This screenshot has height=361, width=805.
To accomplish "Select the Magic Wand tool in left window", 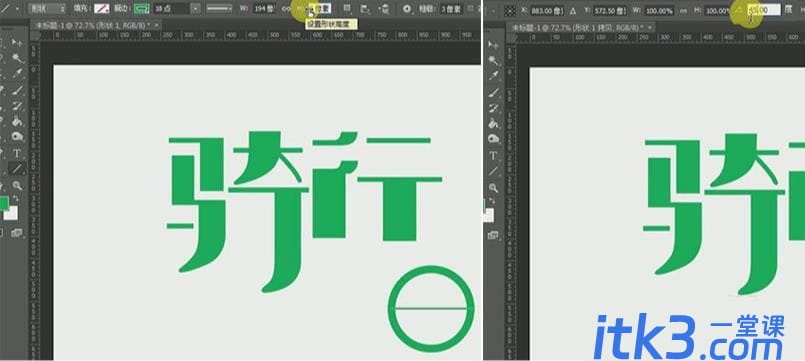I will [17, 58].
